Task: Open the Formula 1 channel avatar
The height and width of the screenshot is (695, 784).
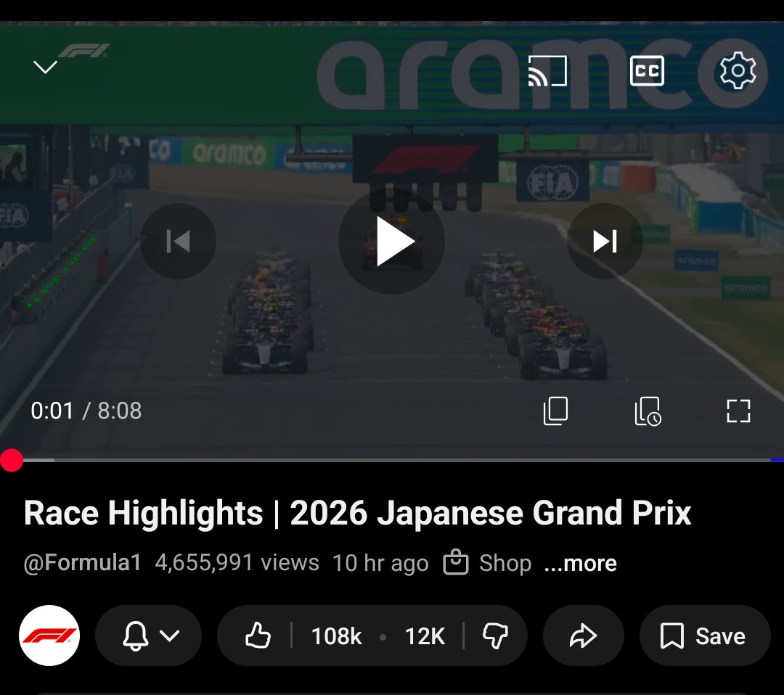Action: point(49,636)
